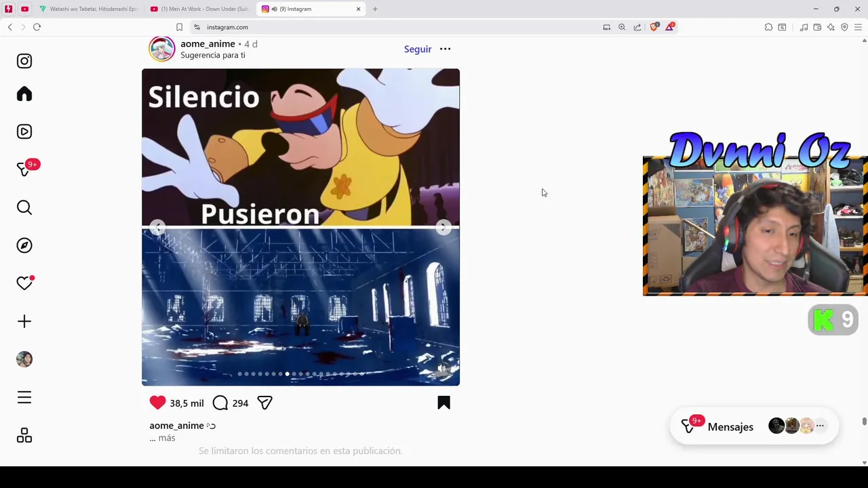
Task: Toggle the saved bookmark on the post
Action: click(x=443, y=403)
